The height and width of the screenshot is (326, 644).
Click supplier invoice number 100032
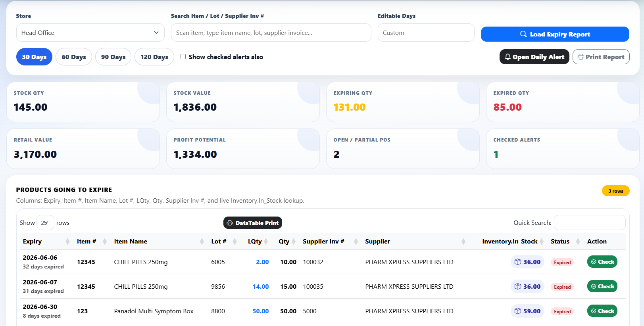[313, 262]
